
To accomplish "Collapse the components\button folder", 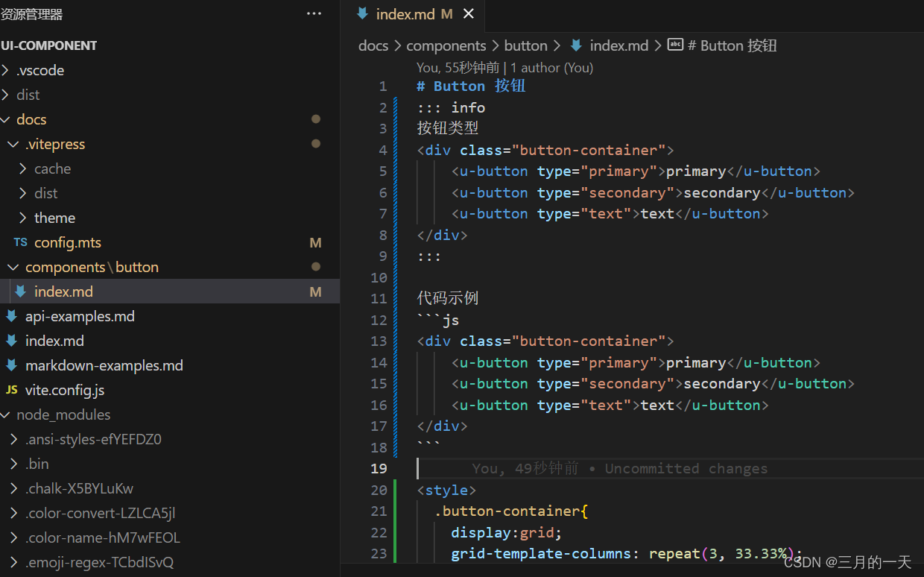I will (x=14, y=267).
